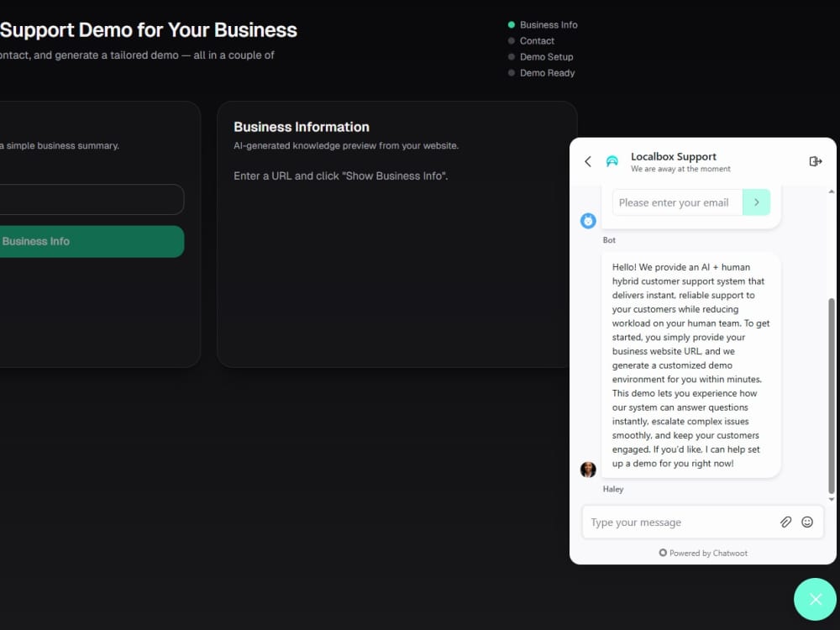Click the Chatwoot logo icon
Viewport: 840px width, 630px height.
tap(663, 553)
